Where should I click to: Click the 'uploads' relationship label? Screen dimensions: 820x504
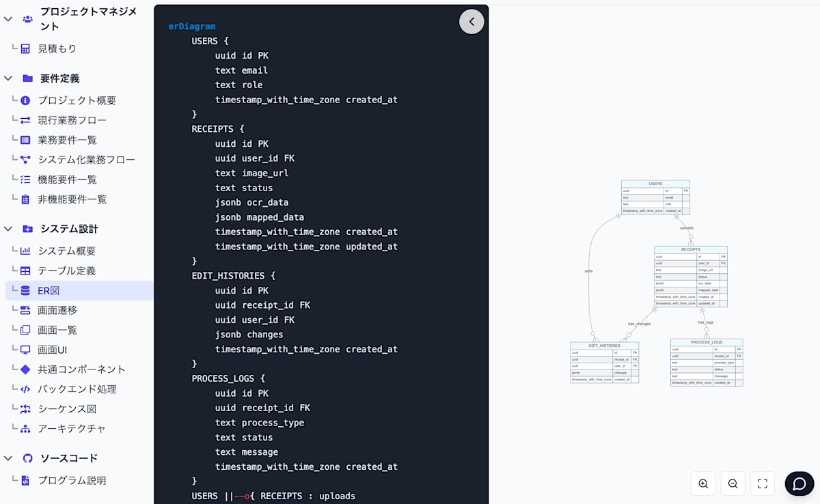[687, 227]
